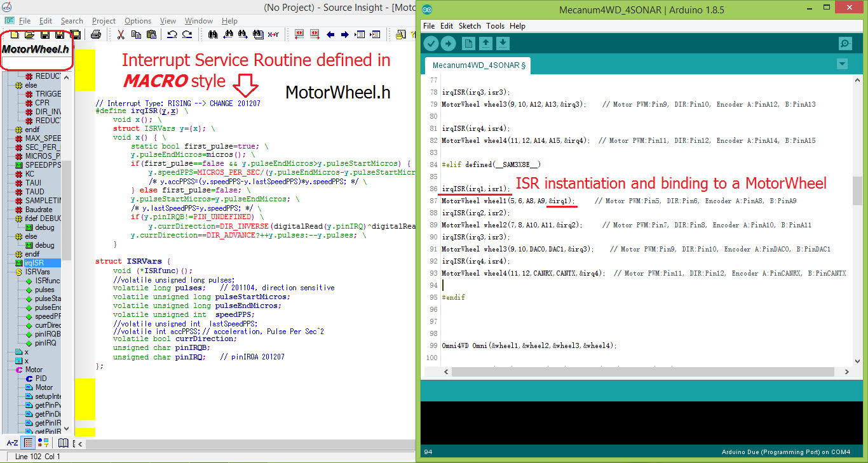Open the Tools menu in Arduino
The width and height of the screenshot is (868, 463).
495,26
